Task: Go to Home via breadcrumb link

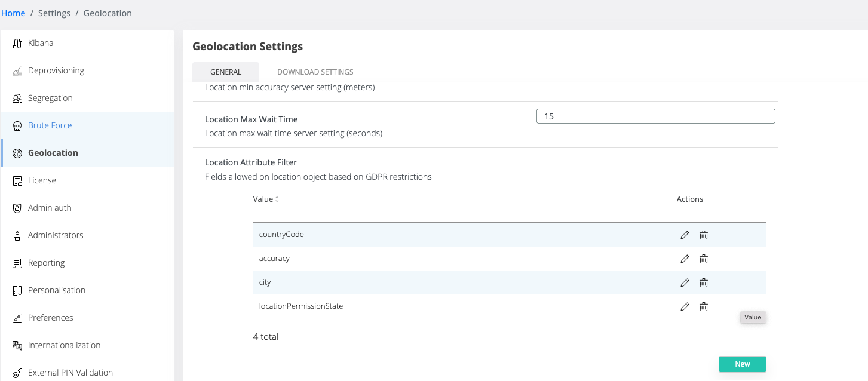Action: point(13,13)
